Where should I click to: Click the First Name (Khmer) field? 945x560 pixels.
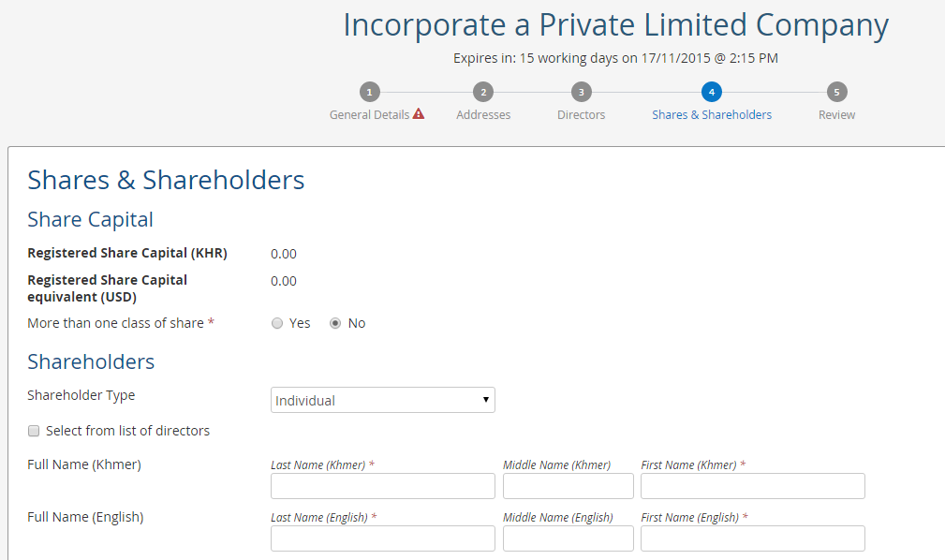pyautogui.click(x=753, y=486)
